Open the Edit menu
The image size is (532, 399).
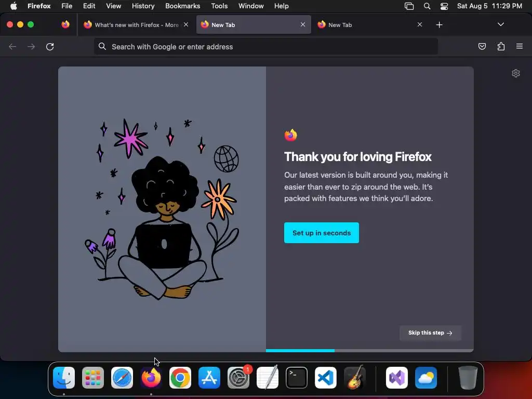tap(89, 6)
